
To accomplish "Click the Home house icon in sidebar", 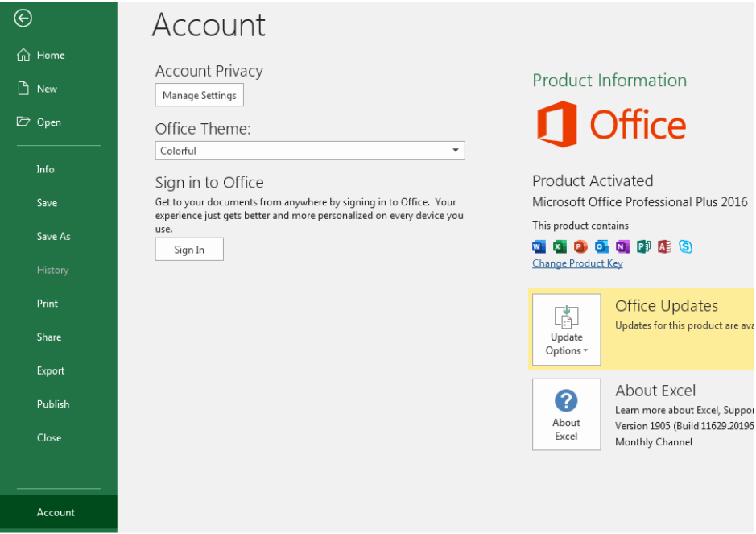I will 23,55.
